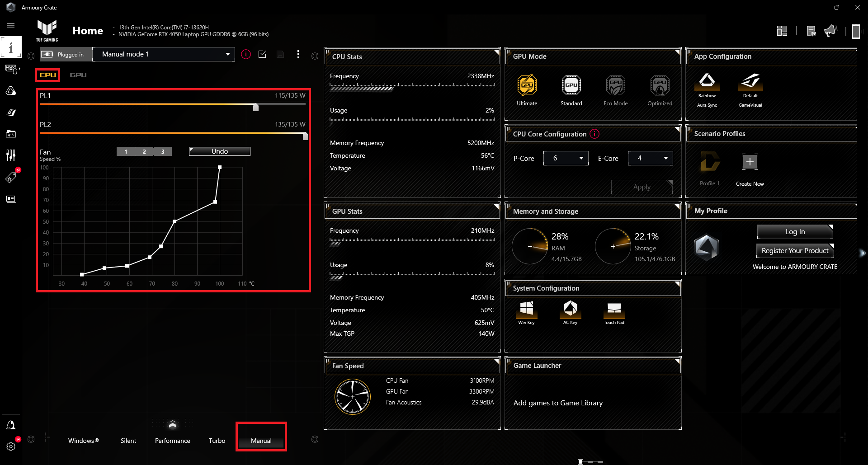
Task: Toggle the Win Key lock
Action: pos(527,312)
